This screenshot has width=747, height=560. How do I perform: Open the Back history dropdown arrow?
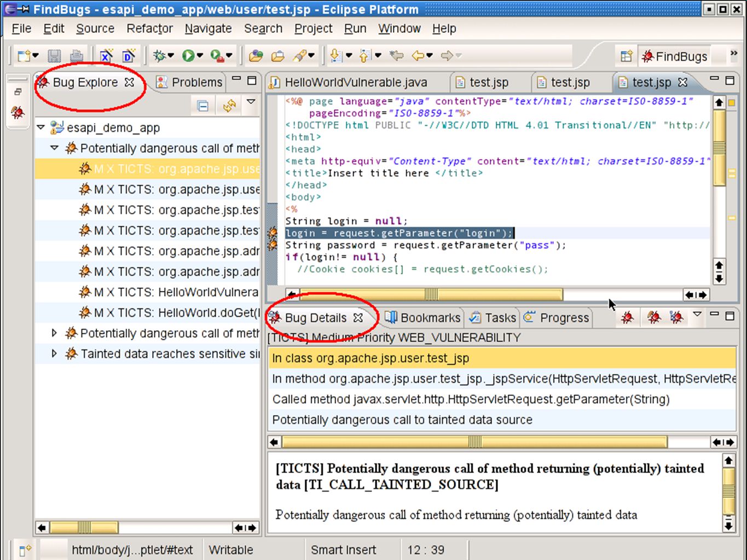click(x=430, y=56)
